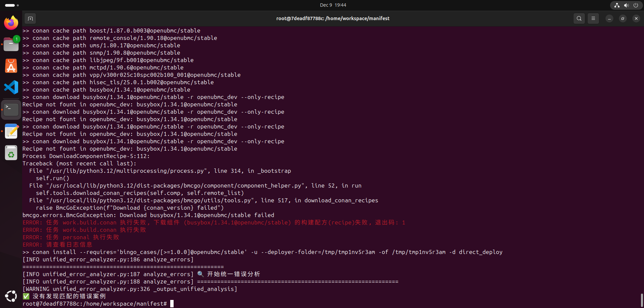Open the Trash in the dock
644x308 pixels.
pyautogui.click(x=11, y=153)
